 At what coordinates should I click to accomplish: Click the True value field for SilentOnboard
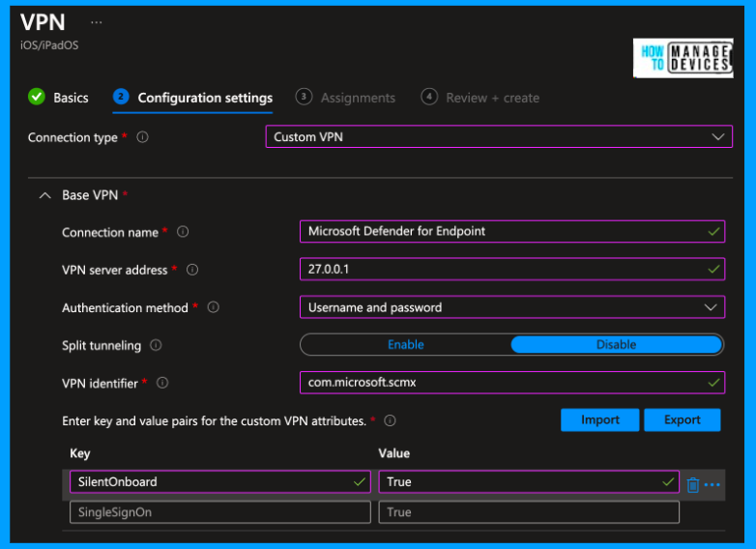529,482
